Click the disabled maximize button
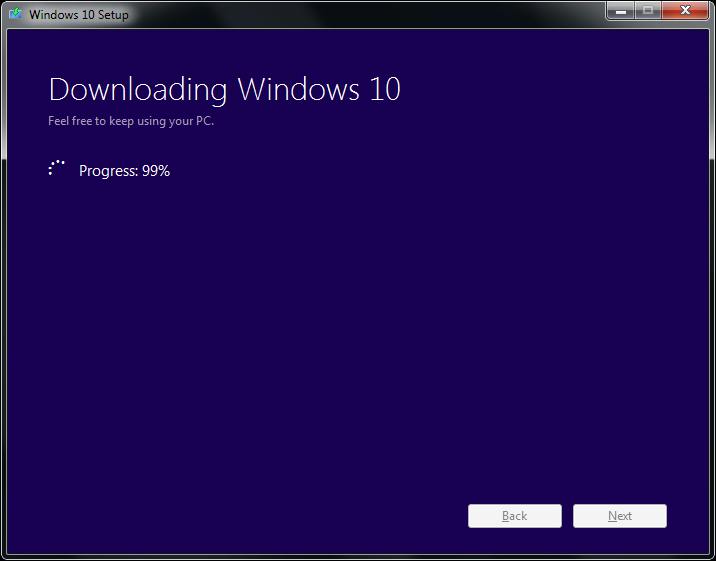The width and height of the screenshot is (716, 561). click(647, 10)
